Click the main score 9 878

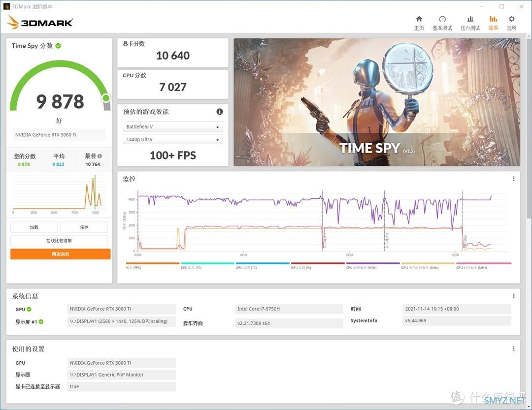60,101
